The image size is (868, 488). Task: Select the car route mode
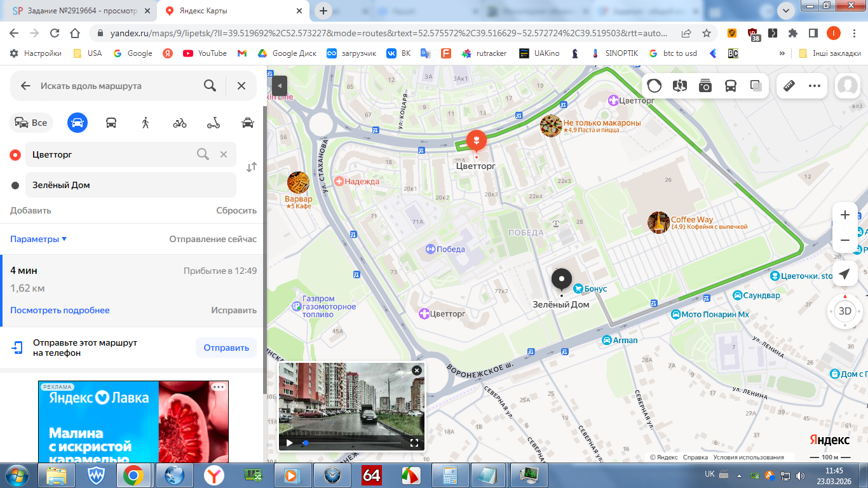click(x=78, y=123)
